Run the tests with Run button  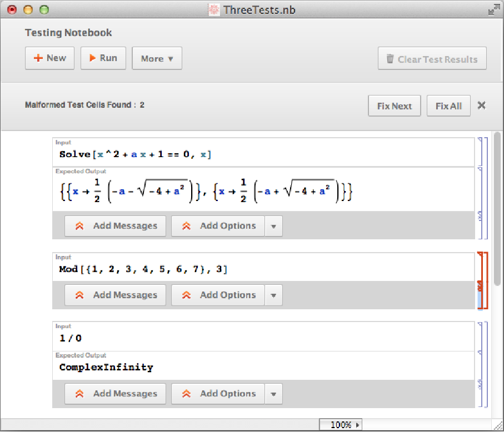pos(103,58)
